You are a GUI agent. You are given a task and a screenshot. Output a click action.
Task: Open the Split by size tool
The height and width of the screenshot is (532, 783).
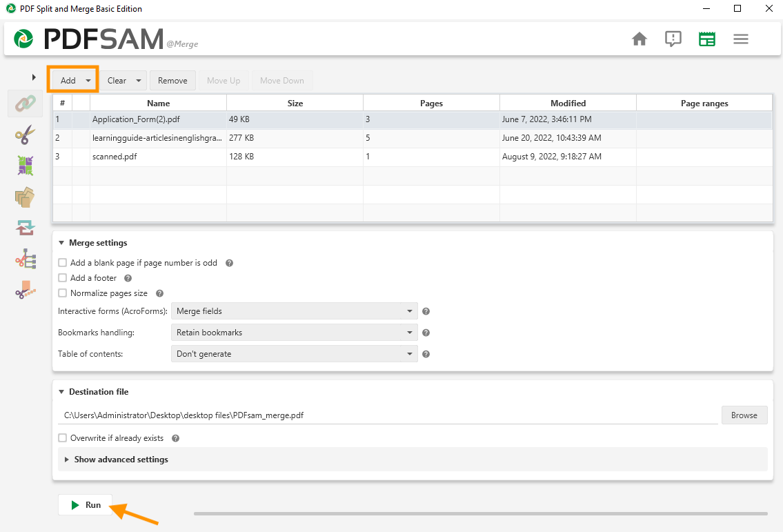pos(25,290)
